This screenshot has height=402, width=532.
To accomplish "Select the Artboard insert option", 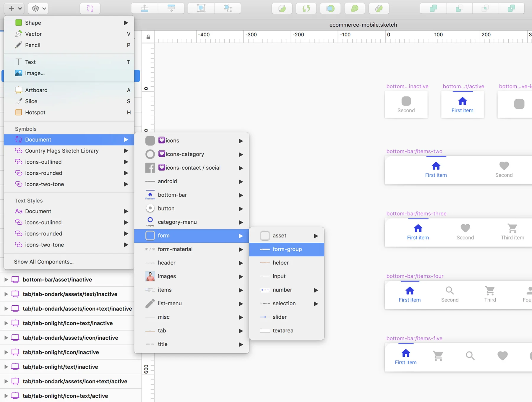I will tap(69, 90).
